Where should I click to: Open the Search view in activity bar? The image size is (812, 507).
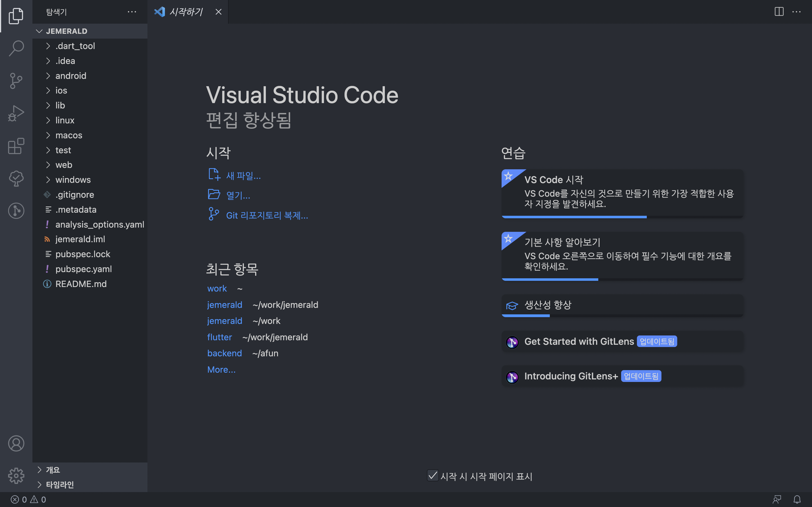coord(16,48)
